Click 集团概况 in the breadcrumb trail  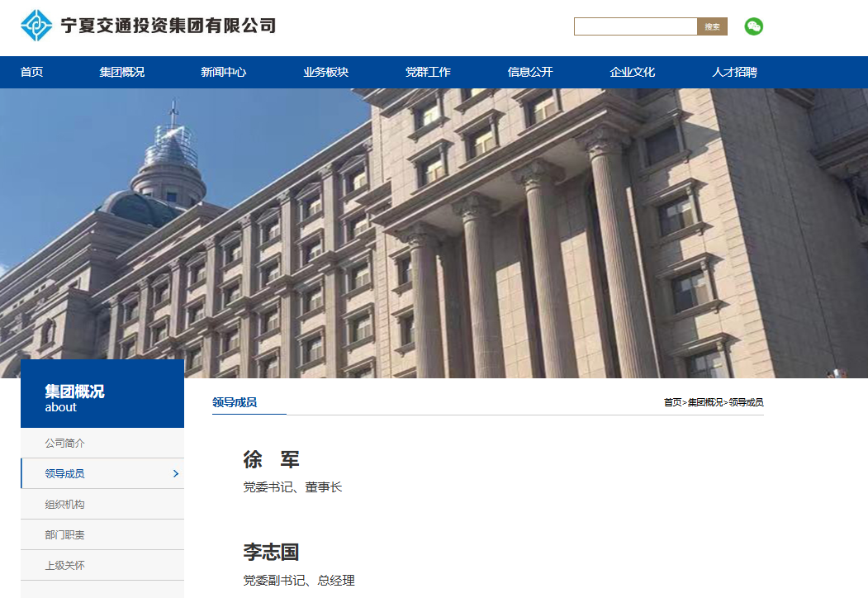[704, 403]
